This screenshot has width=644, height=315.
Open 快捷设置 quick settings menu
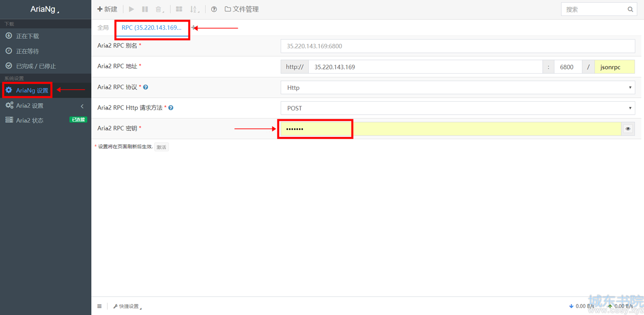[x=127, y=306]
